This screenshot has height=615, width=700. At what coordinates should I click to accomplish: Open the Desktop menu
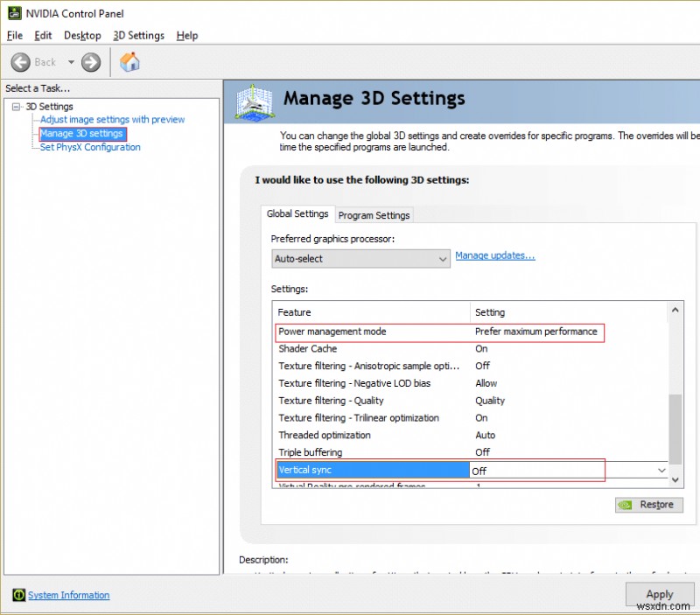pos(82,35)
